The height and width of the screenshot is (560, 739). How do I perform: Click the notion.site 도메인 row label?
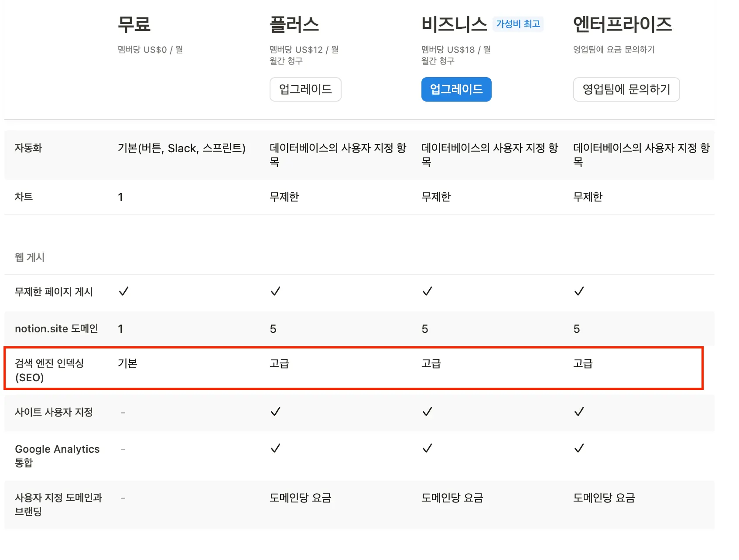[56, 328]
